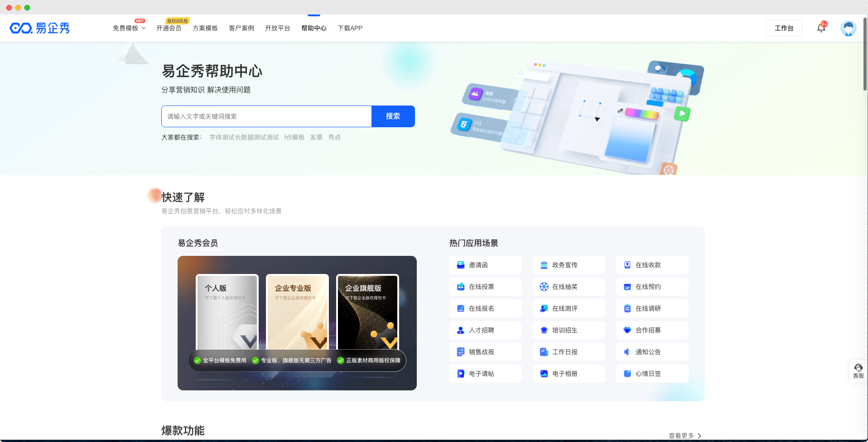868x442 pixels.
Task: Click the 易企秀帮助中心 title text
Action: tap(212, 71)
